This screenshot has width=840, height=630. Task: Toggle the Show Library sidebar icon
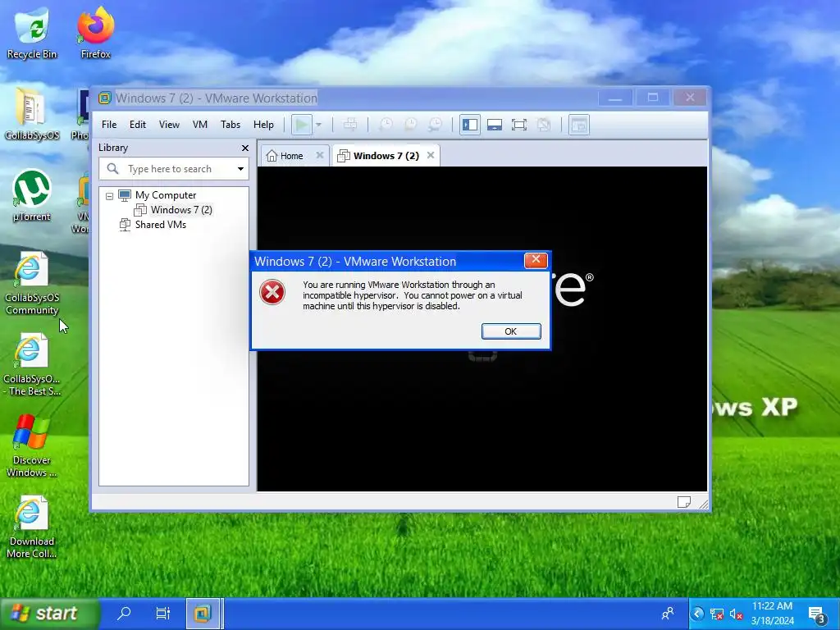[470, 125]
